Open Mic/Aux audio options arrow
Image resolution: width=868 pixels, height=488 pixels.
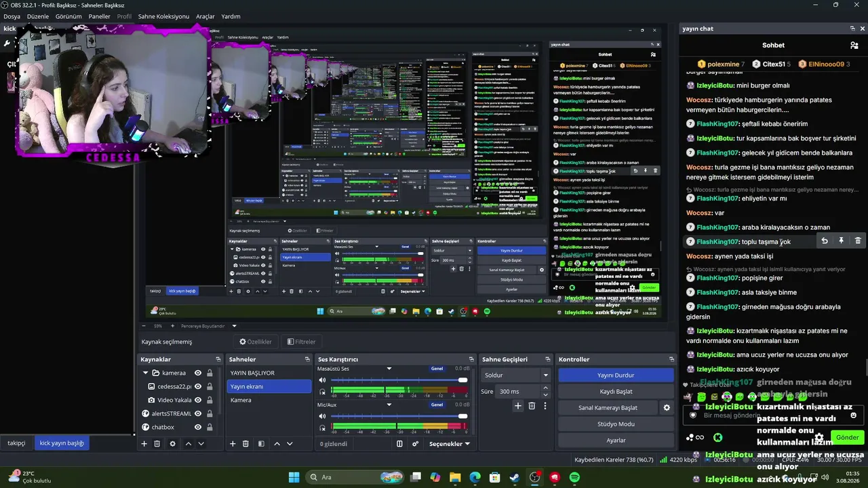(389, 405)
